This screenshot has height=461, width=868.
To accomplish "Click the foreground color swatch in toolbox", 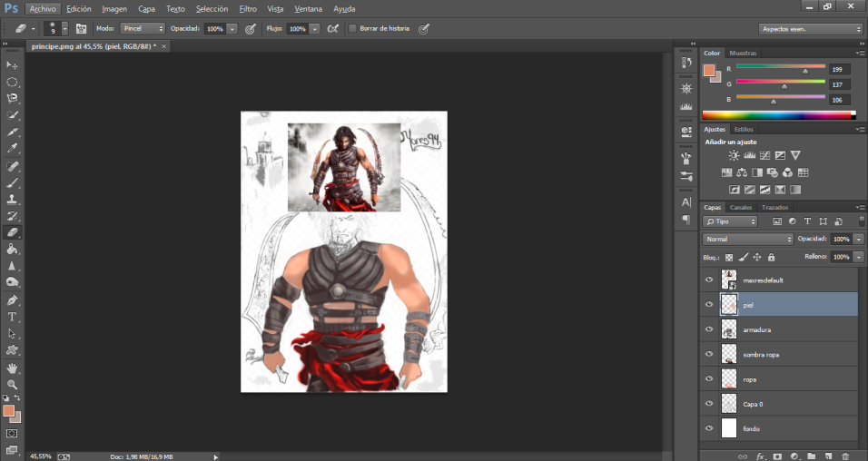I will 8,411.
